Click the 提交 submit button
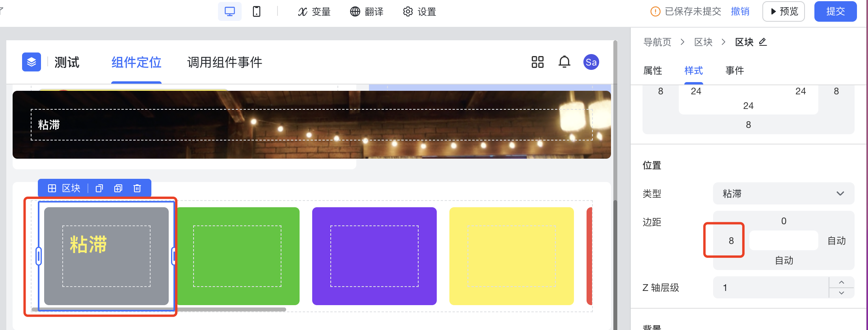 [835, 11]
